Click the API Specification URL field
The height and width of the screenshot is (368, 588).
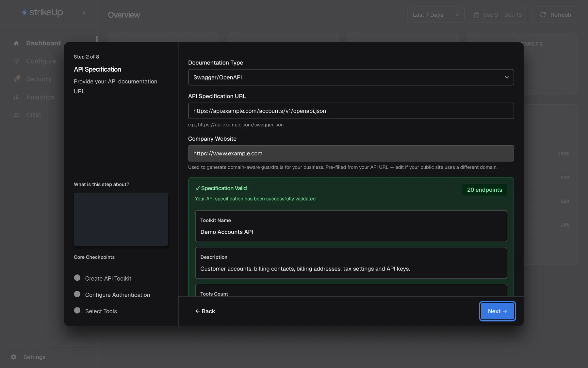click(x=351, y=111)
